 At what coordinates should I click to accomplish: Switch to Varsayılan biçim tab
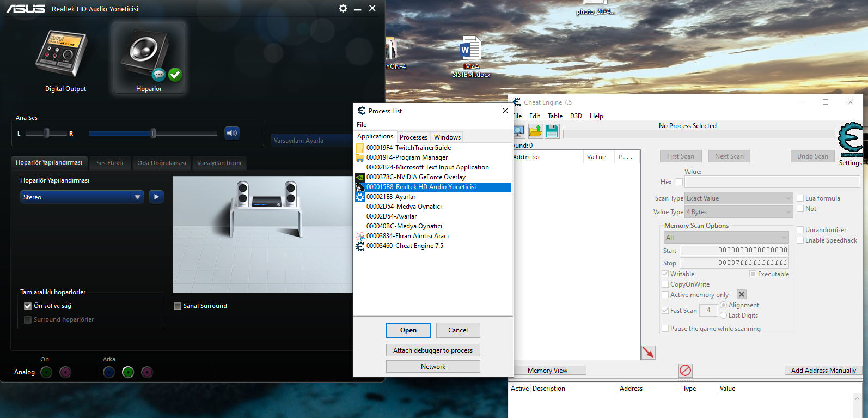pos(219,163)
